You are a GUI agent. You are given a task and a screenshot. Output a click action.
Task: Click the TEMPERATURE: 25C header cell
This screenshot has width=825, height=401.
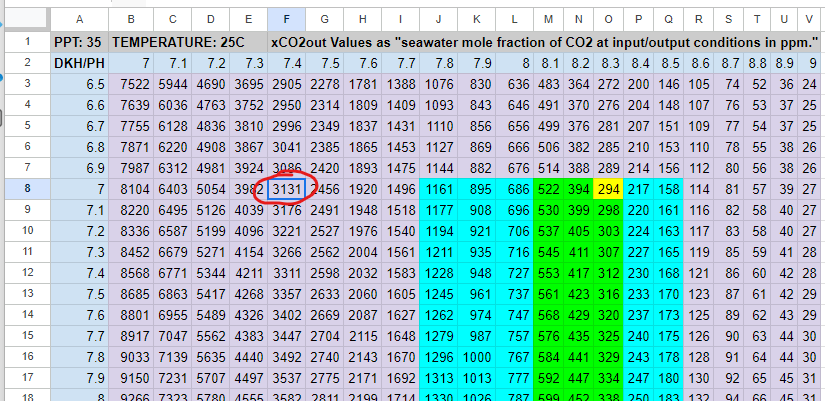point(189,43)
